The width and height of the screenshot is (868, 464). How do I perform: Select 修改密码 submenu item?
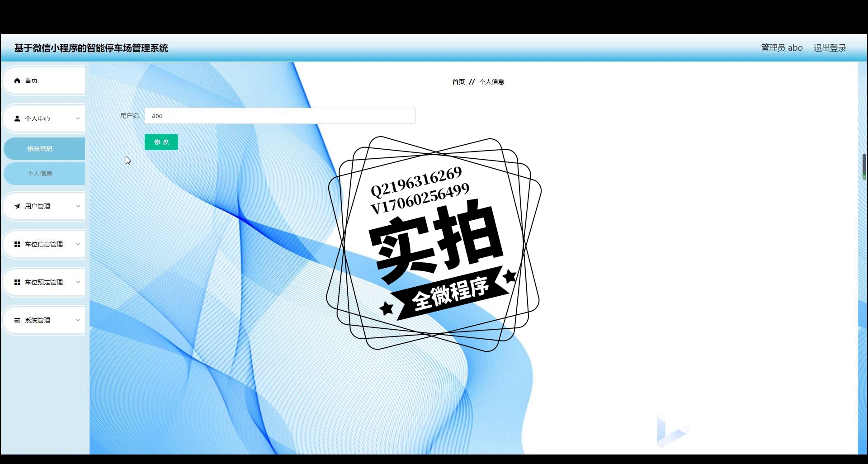pos(44,149)
